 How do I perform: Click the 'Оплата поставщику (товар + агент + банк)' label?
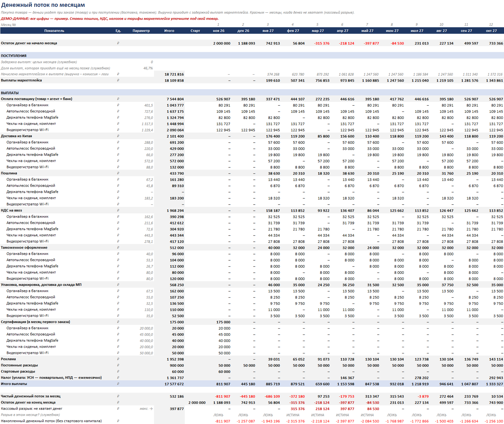tap(37, 99)
